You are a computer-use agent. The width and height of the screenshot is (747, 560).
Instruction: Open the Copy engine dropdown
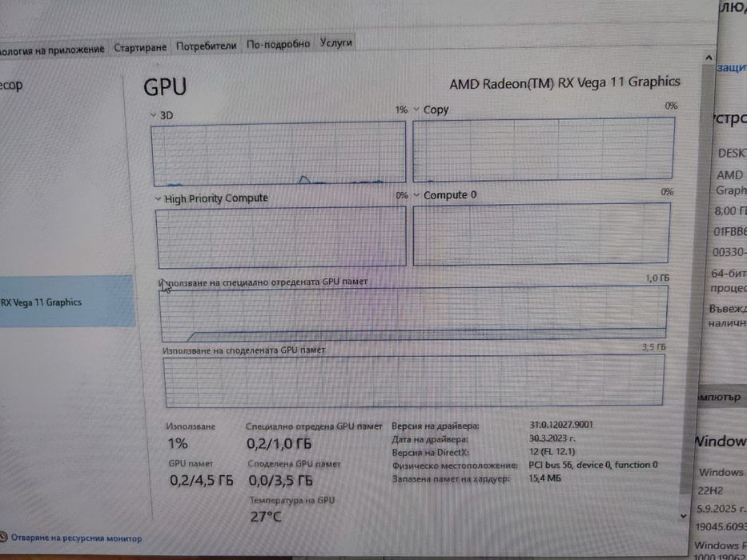416,110
